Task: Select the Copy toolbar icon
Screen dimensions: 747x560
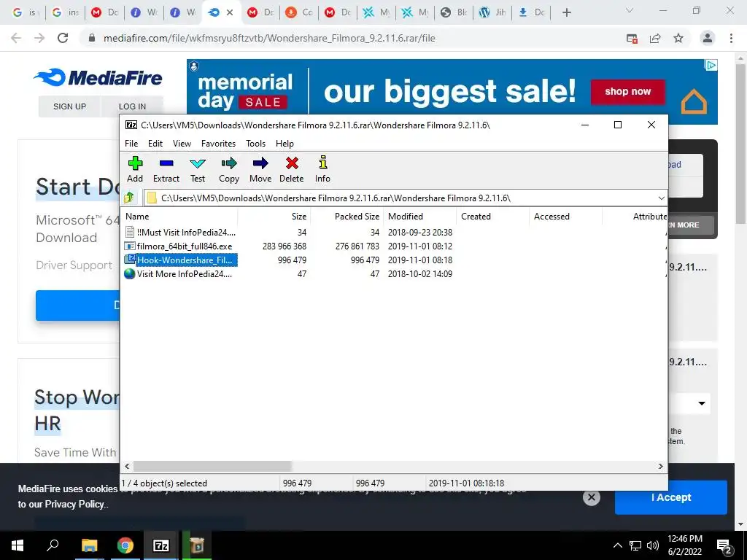Action: 228,169
